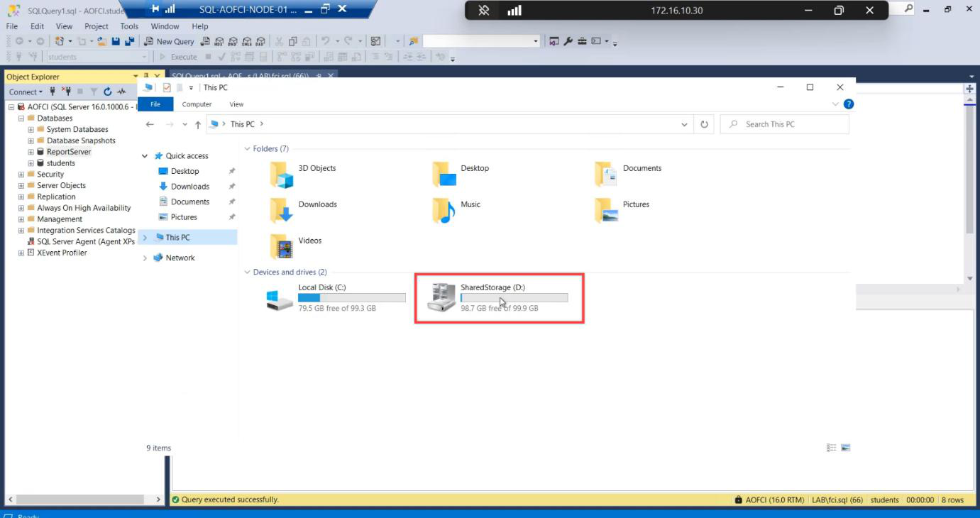The image size is (980, 518).
Task: Select the Local Disk (C:) drive
Action: (x=336, y=298)
